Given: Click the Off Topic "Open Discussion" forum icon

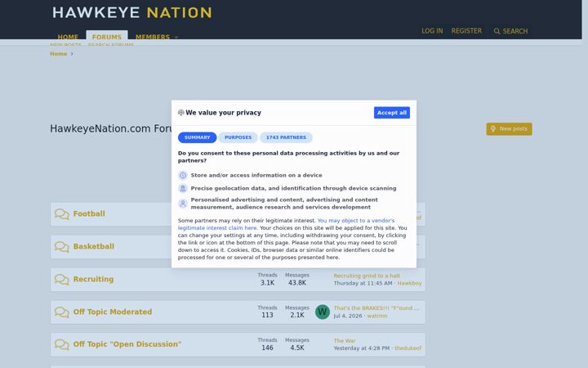Looking at the screenshot, I should coord(62,344).
